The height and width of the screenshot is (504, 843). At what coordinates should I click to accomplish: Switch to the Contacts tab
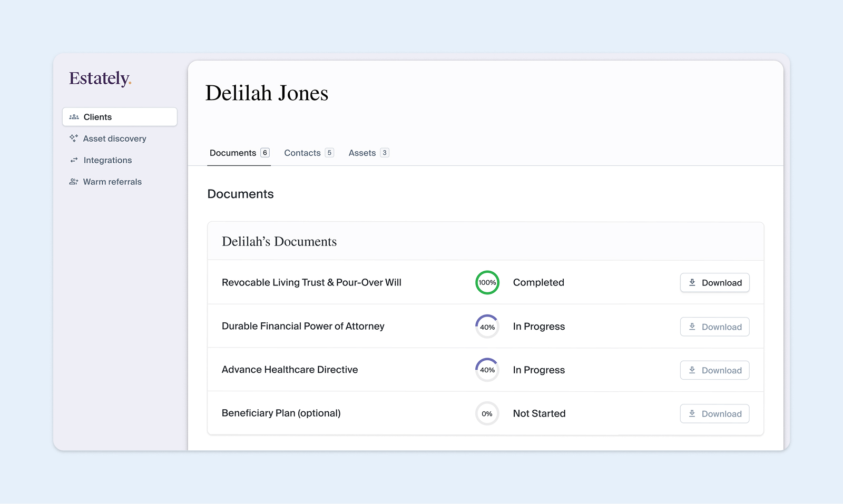pos(302,153)
